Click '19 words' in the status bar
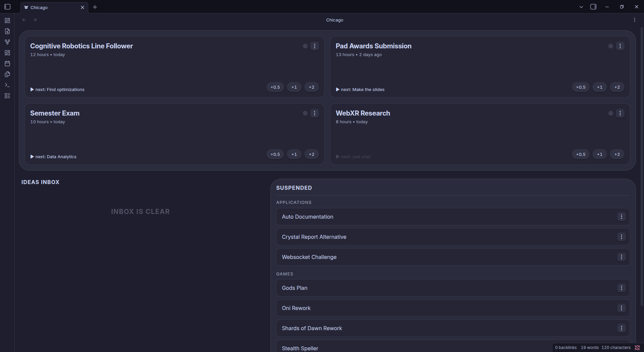Viewport: 644px width, 352px height. coord(590,348)
